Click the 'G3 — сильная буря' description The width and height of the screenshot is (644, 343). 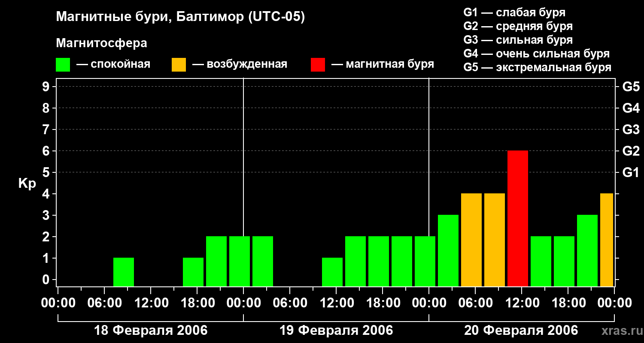click(x=518, y=40)
